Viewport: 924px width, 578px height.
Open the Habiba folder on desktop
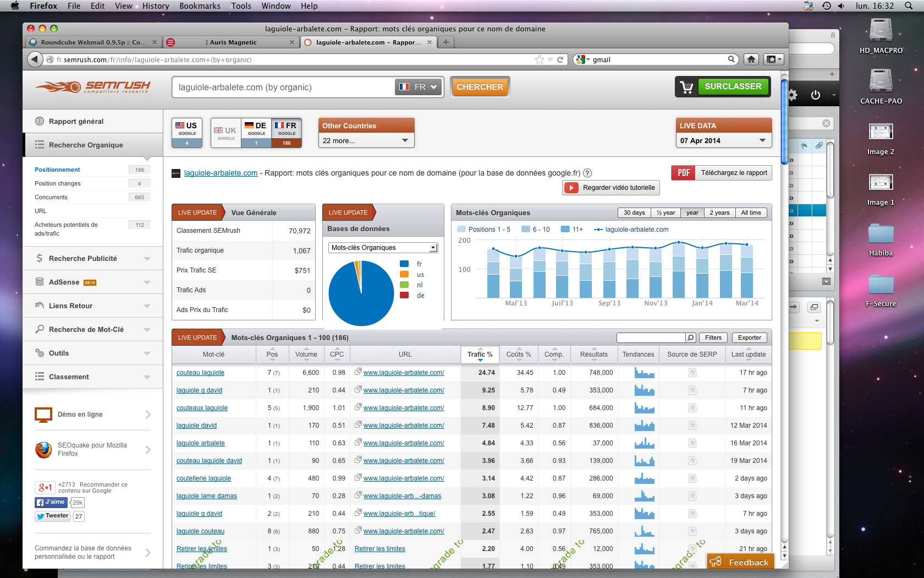click(x=881, y=239)
